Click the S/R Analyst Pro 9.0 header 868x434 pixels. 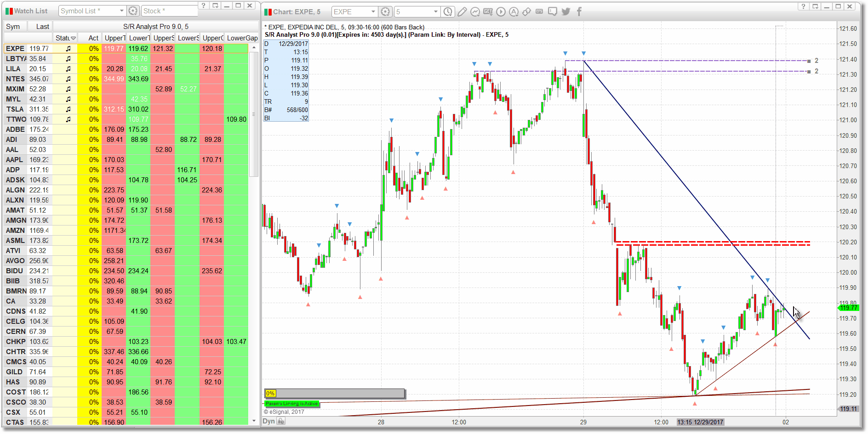click(x=156, y=26)
